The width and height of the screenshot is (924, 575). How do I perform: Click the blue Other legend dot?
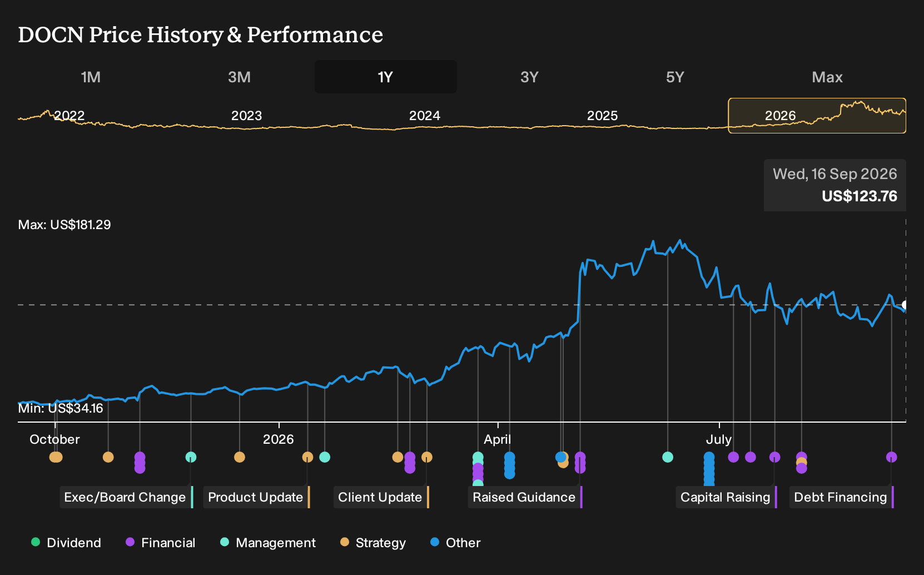pos(435,542)
